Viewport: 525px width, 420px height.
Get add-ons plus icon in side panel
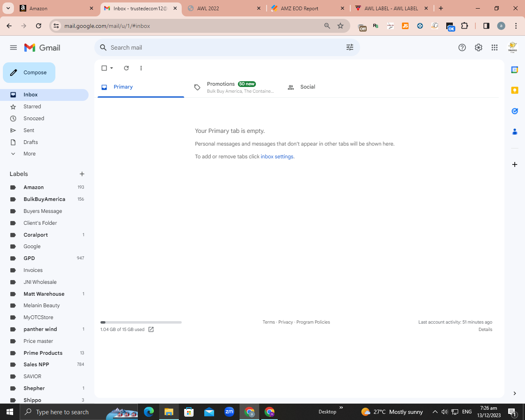pyautogui.click(x=515, y=164)
